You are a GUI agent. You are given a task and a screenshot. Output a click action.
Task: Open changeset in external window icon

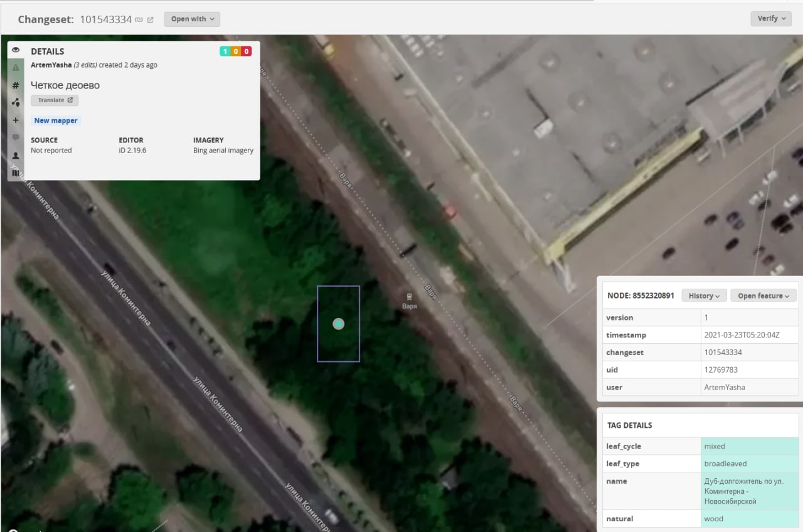click(x=150, y=19)
